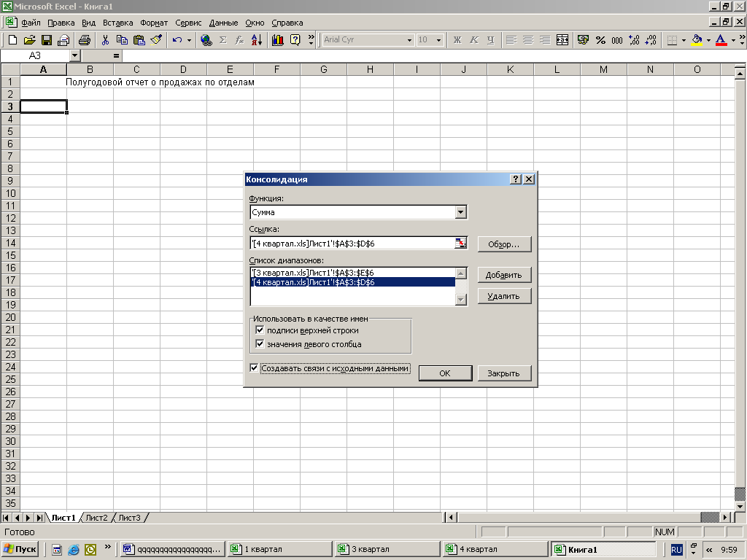Open the Name Box dropdown arrow
This screenshot has width=747, height=560.
[x=74, y=55]
